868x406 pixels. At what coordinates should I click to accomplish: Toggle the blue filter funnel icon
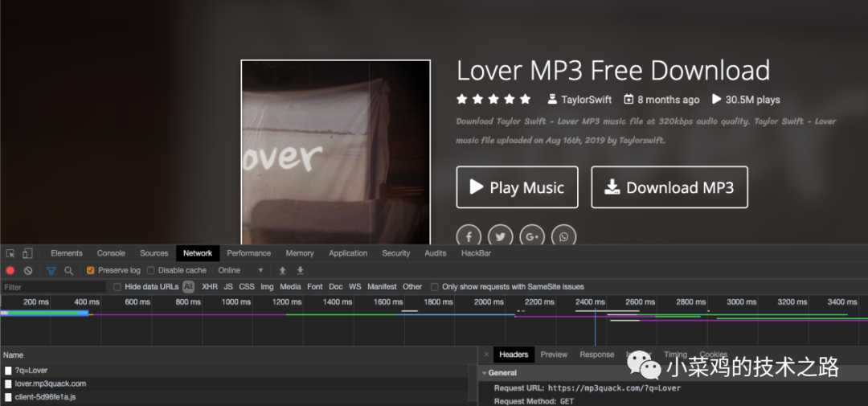pos(51,270)
